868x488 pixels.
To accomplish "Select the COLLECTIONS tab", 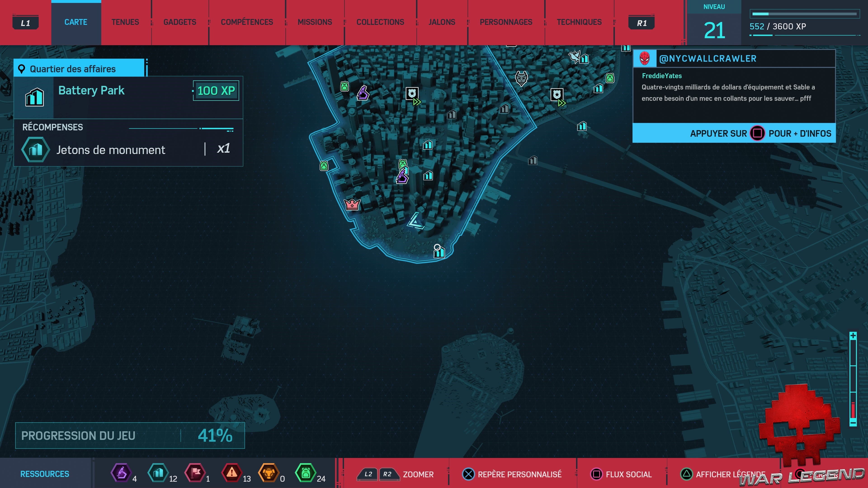I will coord(380,22).
